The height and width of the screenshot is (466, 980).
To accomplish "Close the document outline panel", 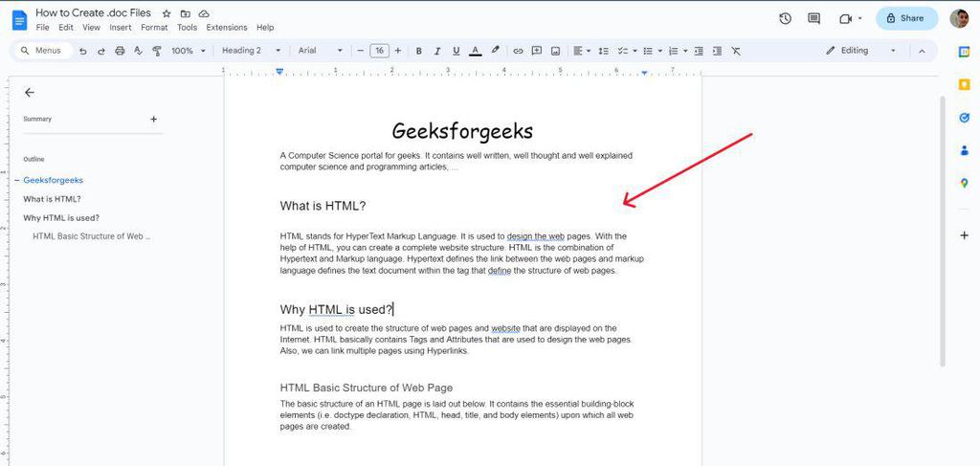I will 30,93.
